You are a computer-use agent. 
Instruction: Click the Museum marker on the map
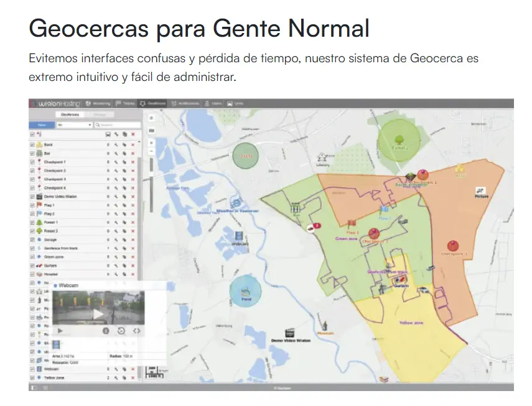coord(325,326)
